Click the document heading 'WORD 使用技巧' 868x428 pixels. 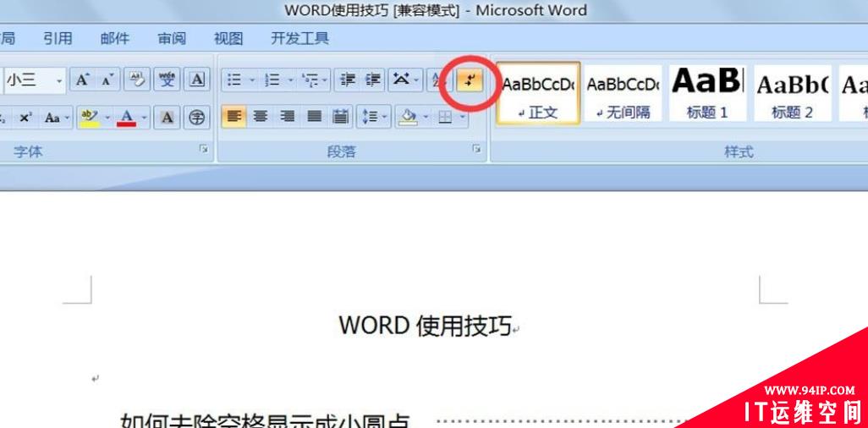[x=426, y=326]
